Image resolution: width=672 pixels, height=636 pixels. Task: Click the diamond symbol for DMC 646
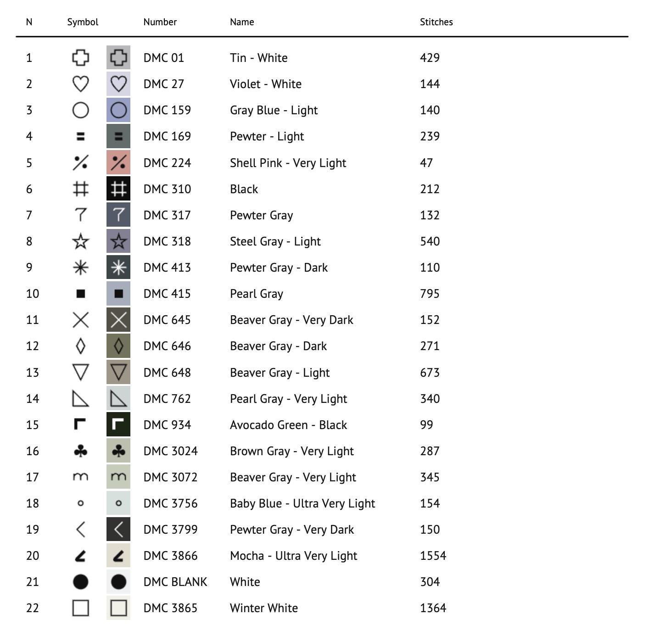tap(80, 346)
